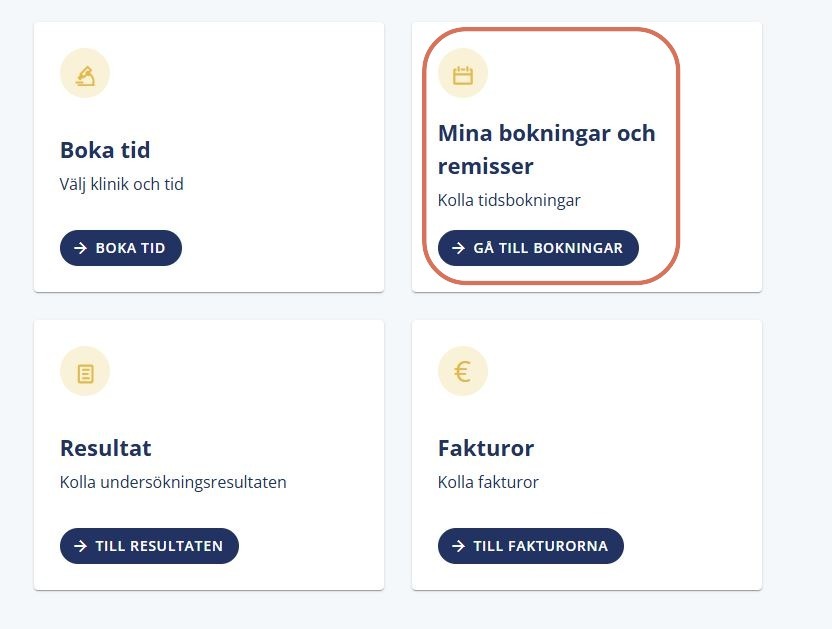The height and width of the screenshot is (629, 832).
Task: Select the Boka tid heading
Action: [105, 150]
